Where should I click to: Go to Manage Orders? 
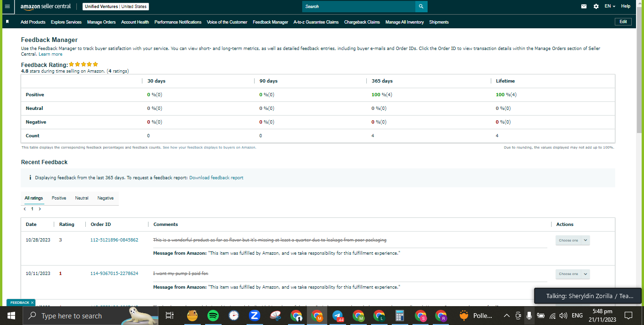point(101,22)
